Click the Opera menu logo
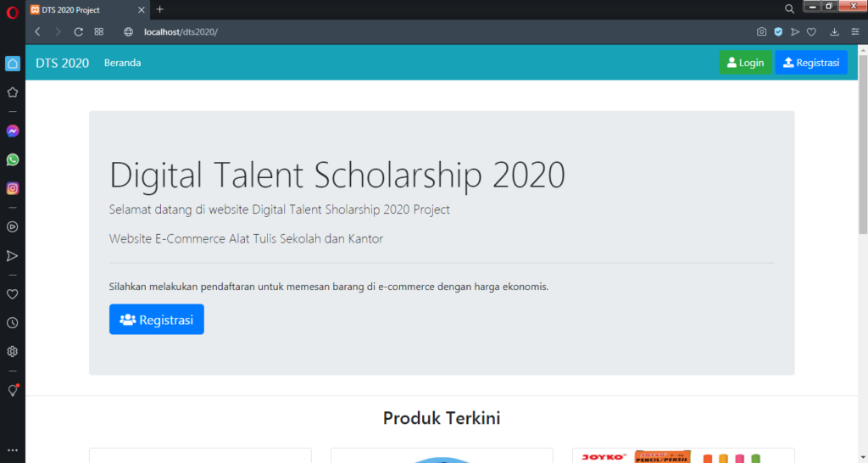 click(x=12, y=12)
